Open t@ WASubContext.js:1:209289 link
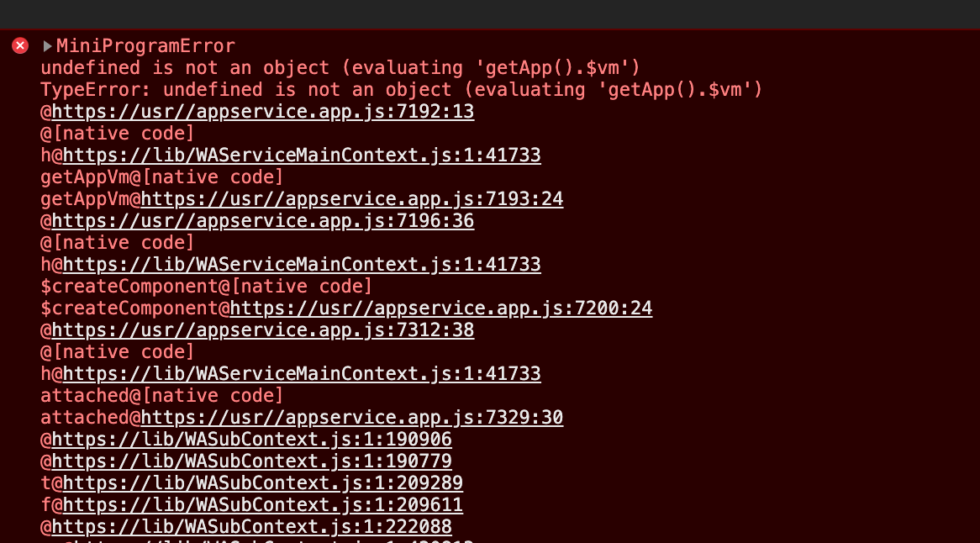 coord(262,483)
